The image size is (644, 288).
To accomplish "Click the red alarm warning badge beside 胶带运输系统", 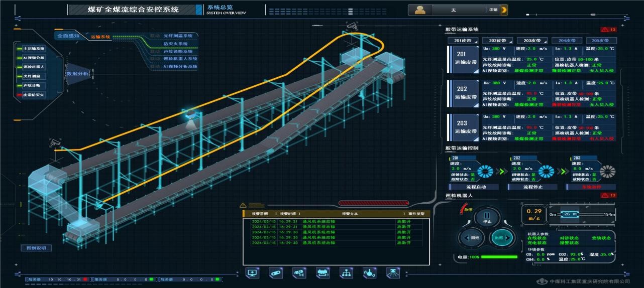I will pos(608,30).
